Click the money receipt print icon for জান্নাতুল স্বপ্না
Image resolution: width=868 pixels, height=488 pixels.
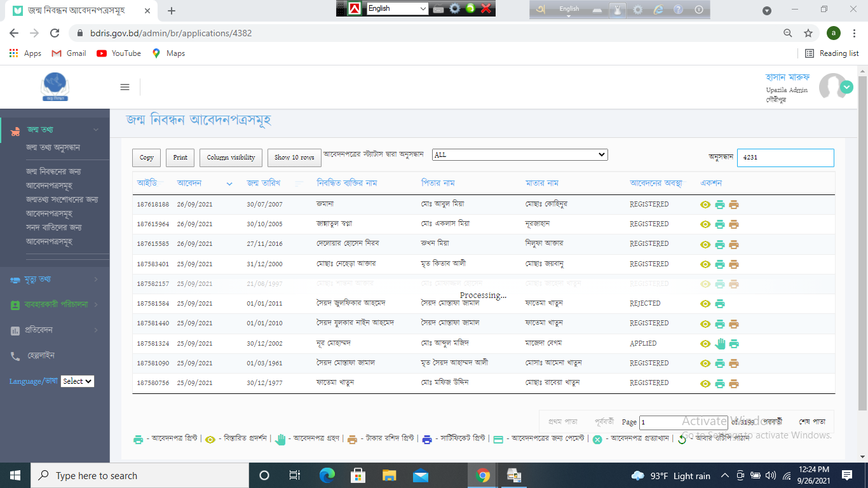[734, 224]
